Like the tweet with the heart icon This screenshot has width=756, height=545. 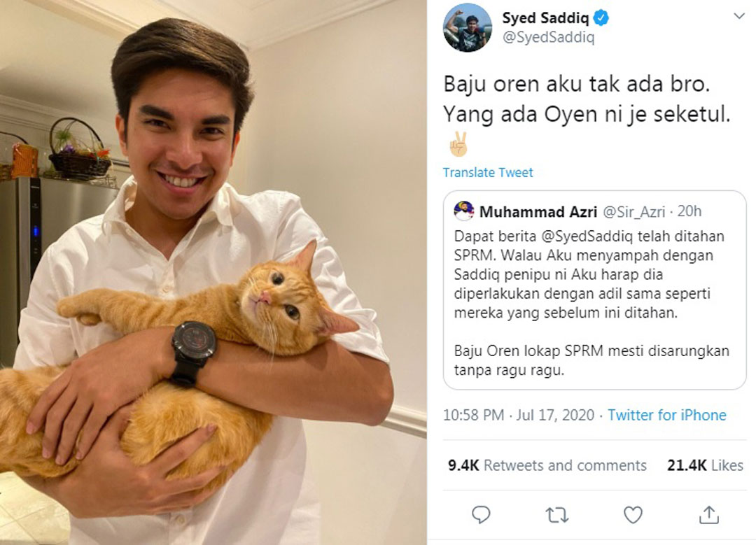pos(633,515)
